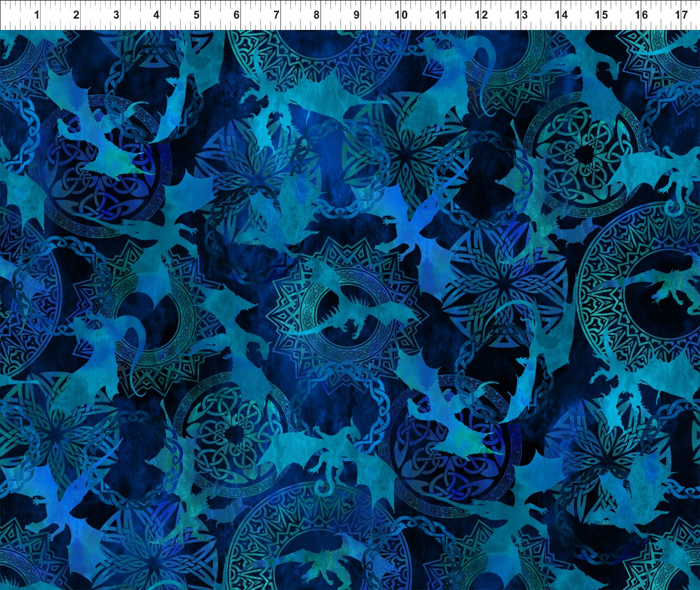The width and height of the screenshot is (700, 590).
Task: Select ruler number 14
Action: pos(562,15)
